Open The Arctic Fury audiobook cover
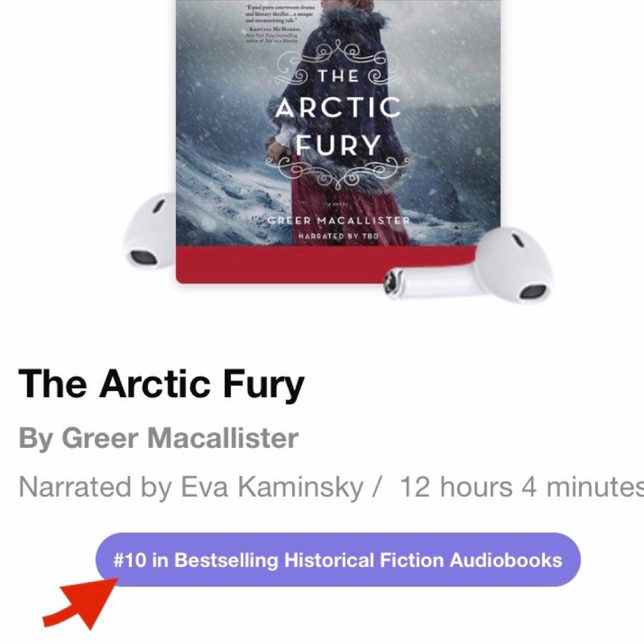Screen dimensions: 644x644 (338, 142)
